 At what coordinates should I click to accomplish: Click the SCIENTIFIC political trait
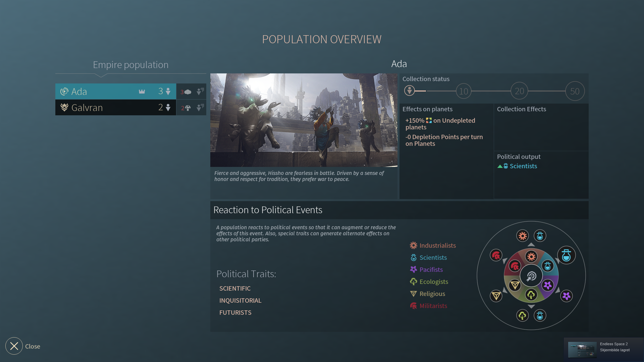click(235, 289)
